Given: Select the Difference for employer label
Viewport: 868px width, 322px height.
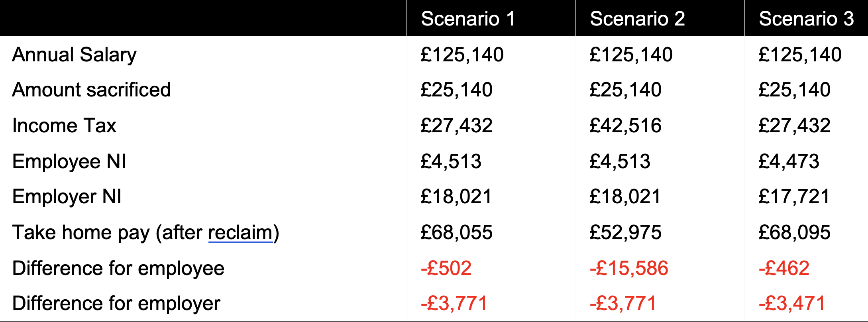Looking at the screenshot, I should tap(116, 304).
